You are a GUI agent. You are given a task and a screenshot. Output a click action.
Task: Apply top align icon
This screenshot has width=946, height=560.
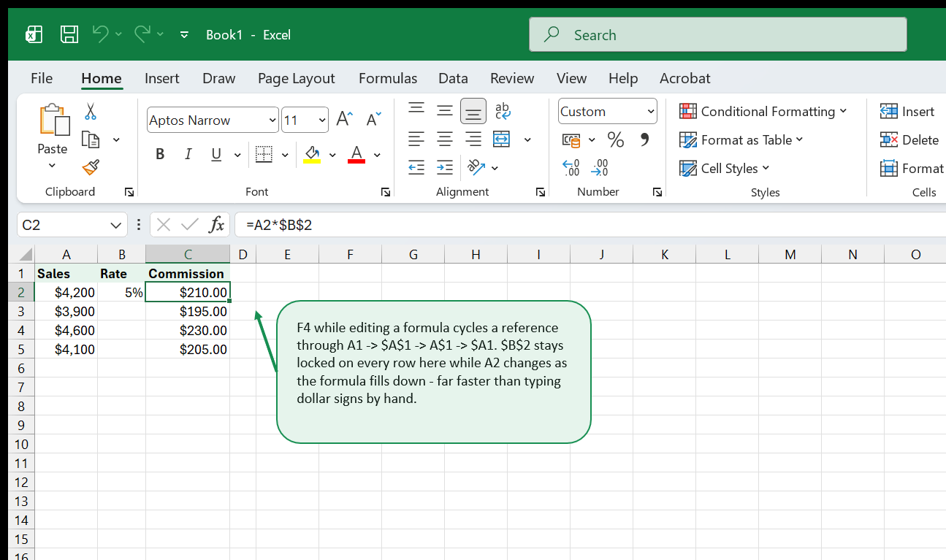pos(416,110)
